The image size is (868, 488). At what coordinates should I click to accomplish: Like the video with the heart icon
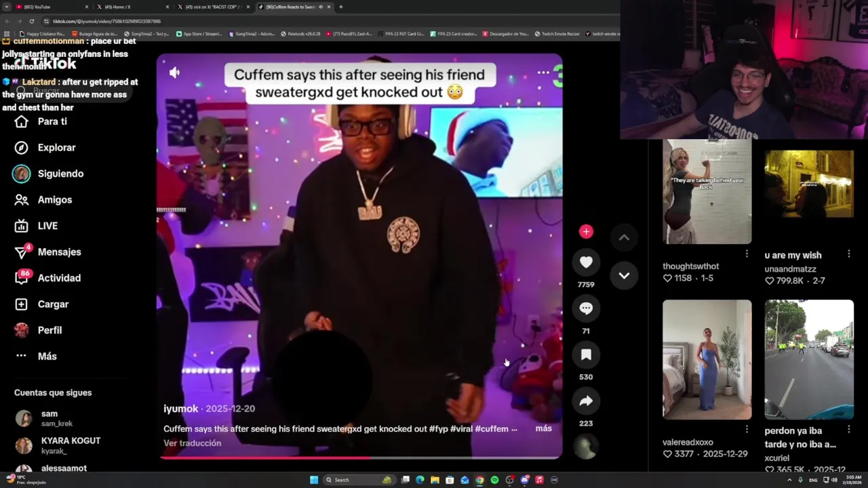click(x=586, y=262)
